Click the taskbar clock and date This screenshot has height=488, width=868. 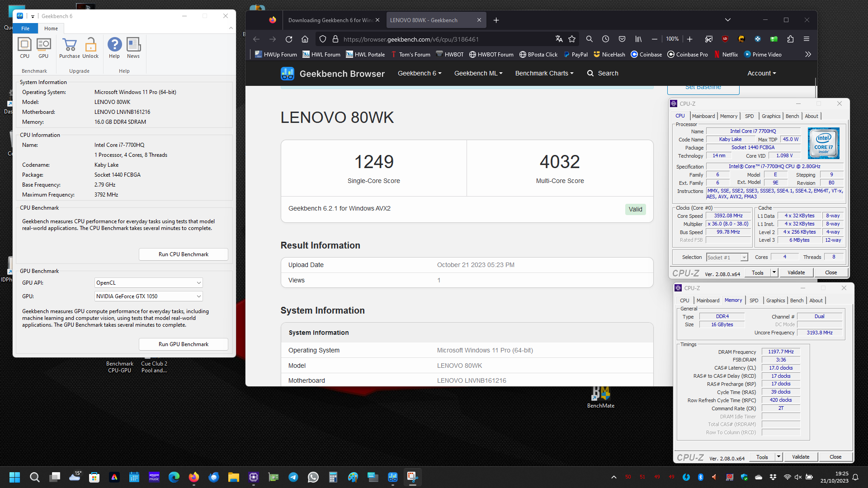pyautogui.click(x=835, y=477)
